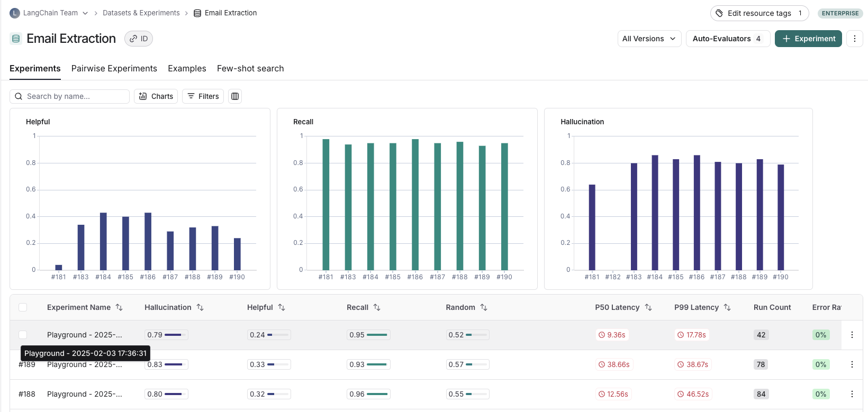The image size is (868, 412).
Task: Switch to the Examples tab
Action: (187, 68)
